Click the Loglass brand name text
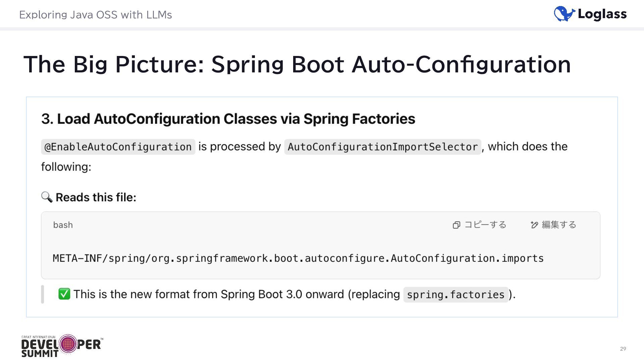 [x=602, y=14]
